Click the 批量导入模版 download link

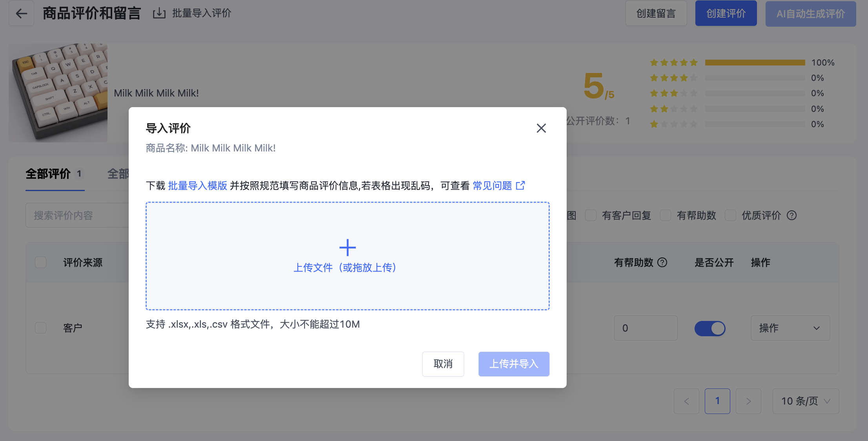tap(198, 186)
